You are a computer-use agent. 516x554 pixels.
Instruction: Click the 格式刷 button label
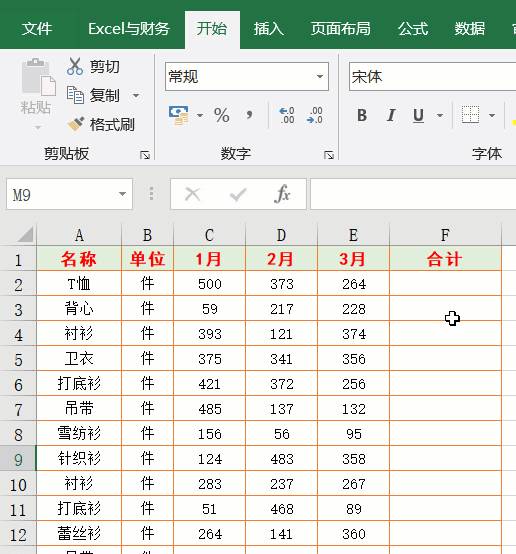112,125
